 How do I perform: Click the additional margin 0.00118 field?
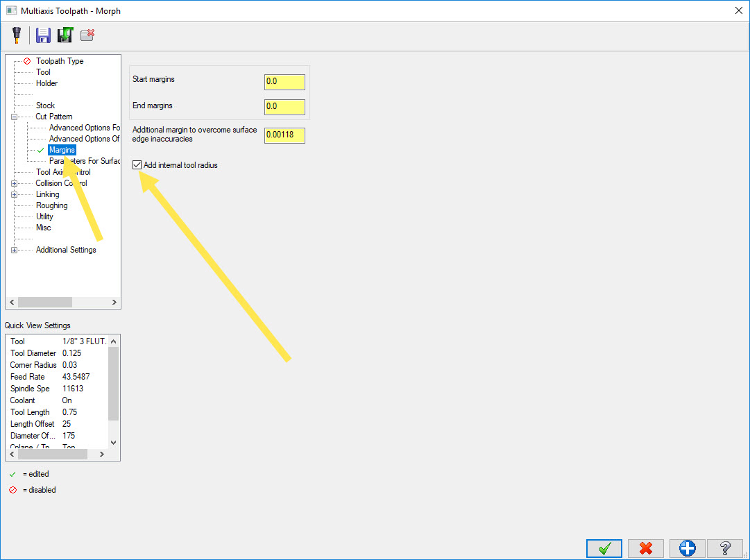(284, 135)
